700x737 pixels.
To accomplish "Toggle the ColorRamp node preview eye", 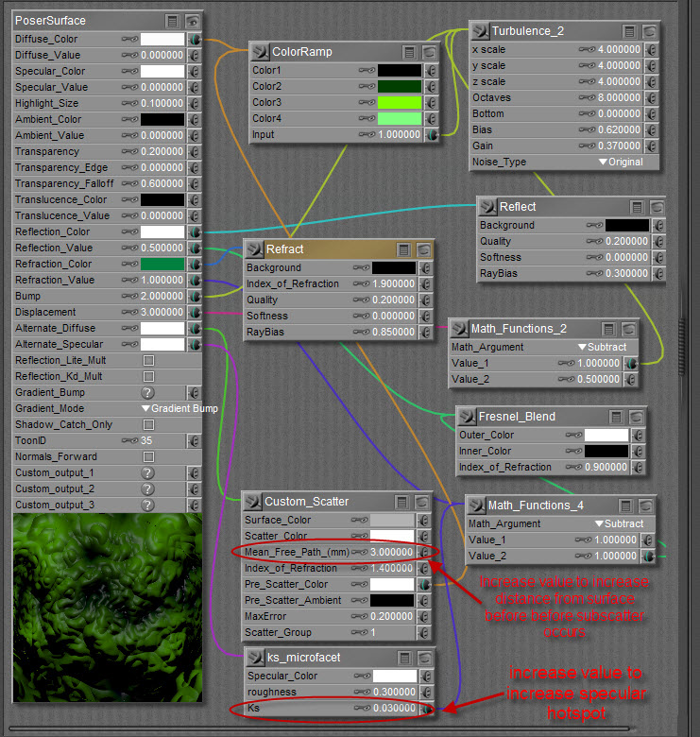I will coord(430,52).
